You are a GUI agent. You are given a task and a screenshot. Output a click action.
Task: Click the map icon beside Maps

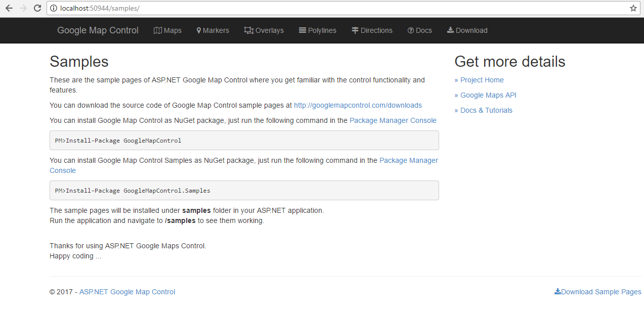tap(158, 30)
